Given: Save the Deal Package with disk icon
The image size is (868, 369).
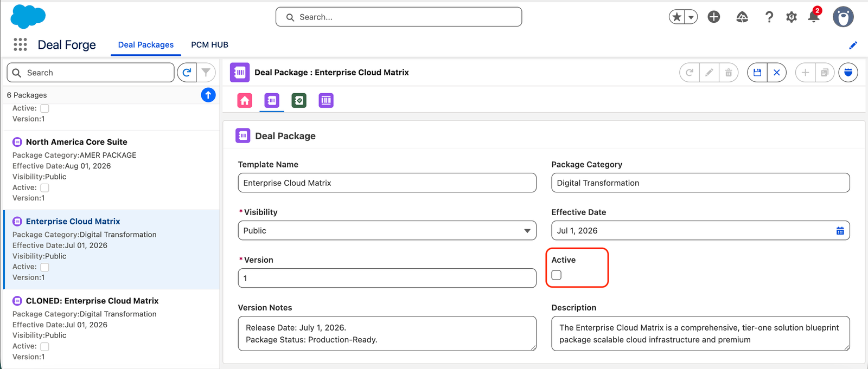Looking at the screenshot, I should click(x=757, y=73).
